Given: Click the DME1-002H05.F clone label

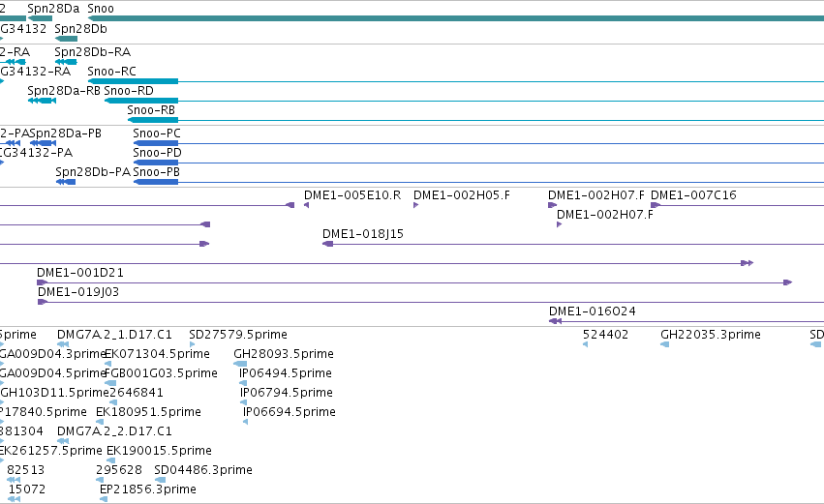Looking at the screenshot, I should pyautogui.click(x=462, y=195).
